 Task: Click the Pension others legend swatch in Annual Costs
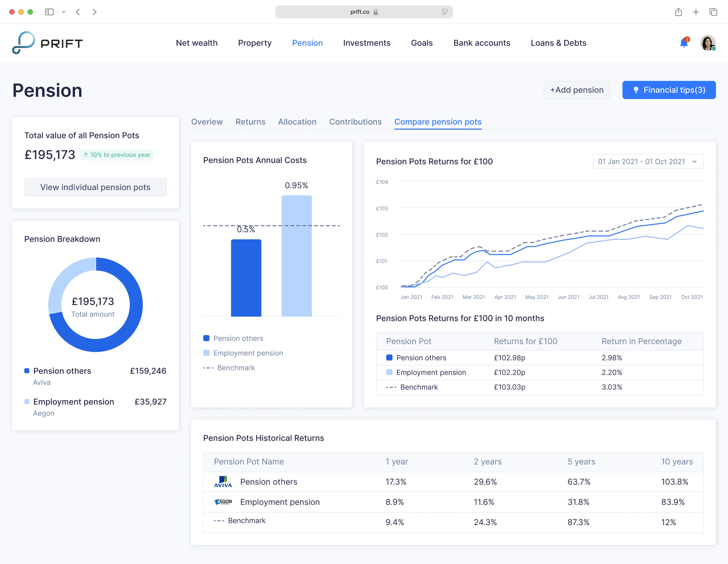pyautogui.click(x=206, y=338)
